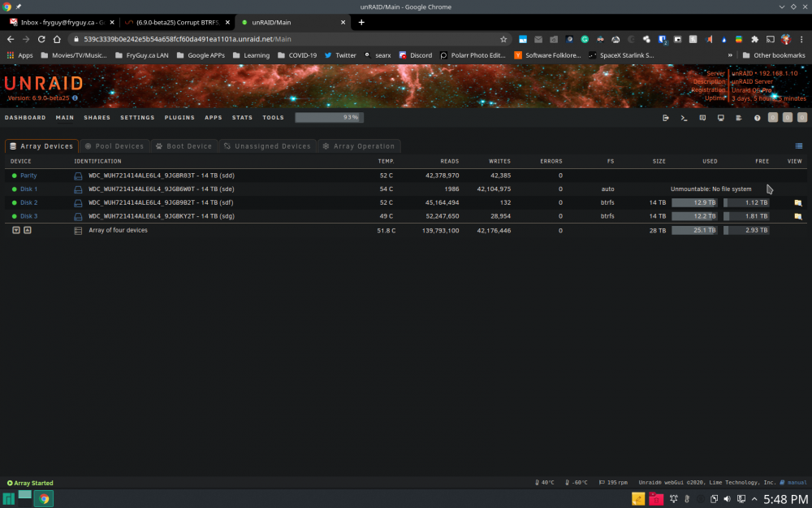Click the Unraid feedback icon
This screenshot has height=508, width=812.
(x=702, y=118)
